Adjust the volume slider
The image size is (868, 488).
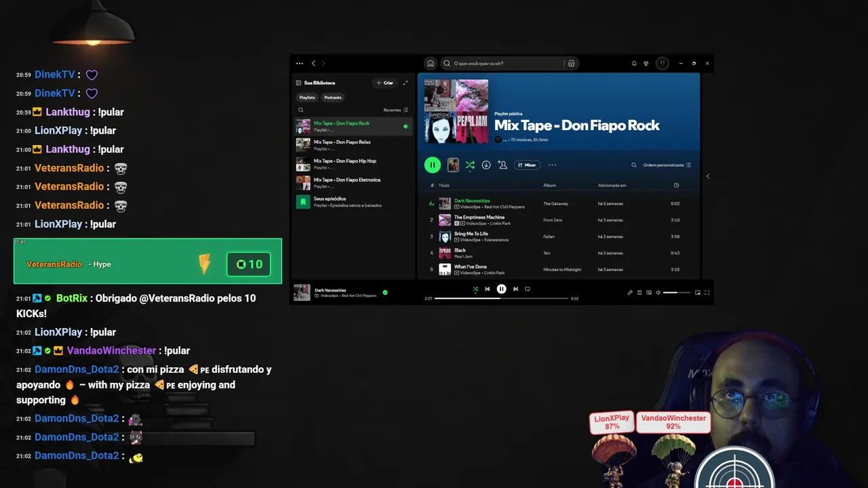click(x=677, y=293)
